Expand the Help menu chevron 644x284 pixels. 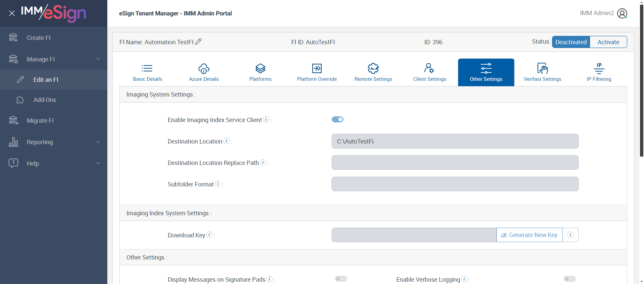[x=98, y=163]
